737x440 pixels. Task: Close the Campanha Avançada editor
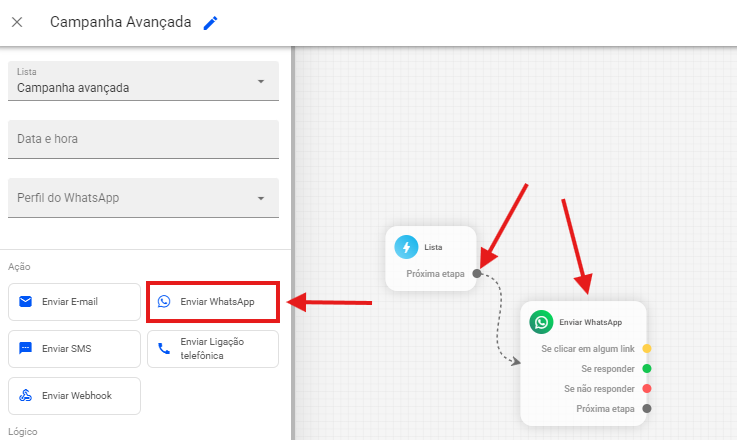17,22
